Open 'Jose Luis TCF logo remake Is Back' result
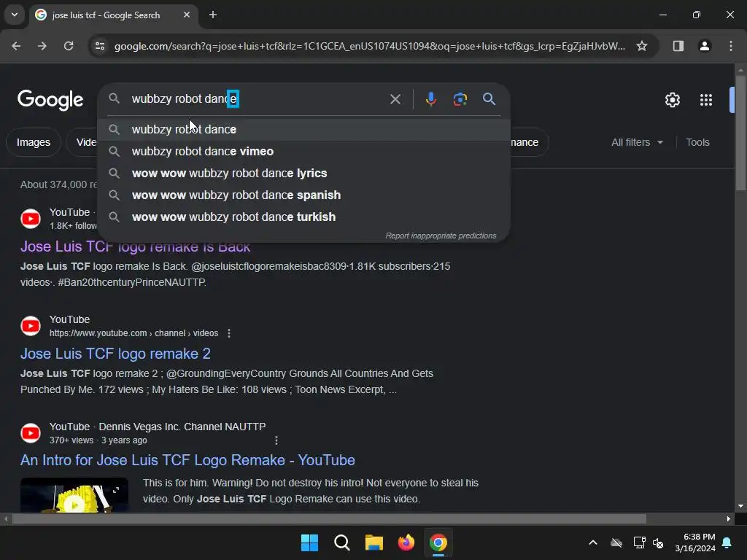This screenshot has height=560, width=747. (135, 246)
